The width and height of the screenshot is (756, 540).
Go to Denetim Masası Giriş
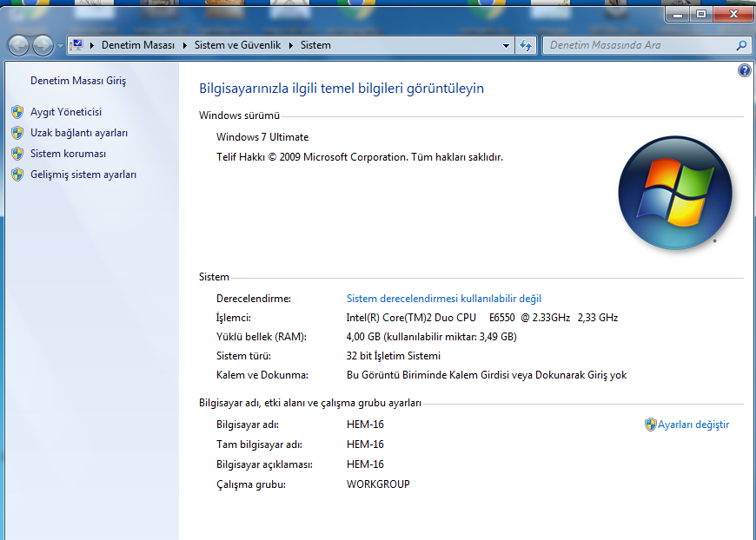78,81
